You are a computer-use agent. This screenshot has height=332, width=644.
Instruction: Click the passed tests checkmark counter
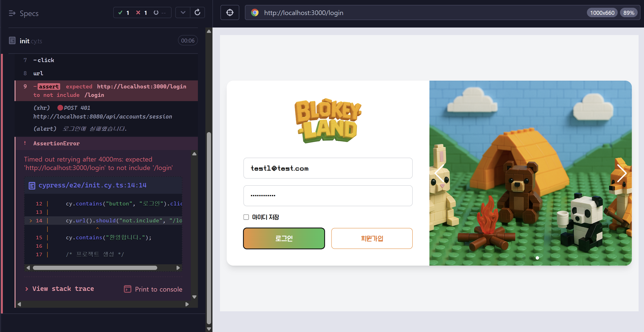pos(124,12)
